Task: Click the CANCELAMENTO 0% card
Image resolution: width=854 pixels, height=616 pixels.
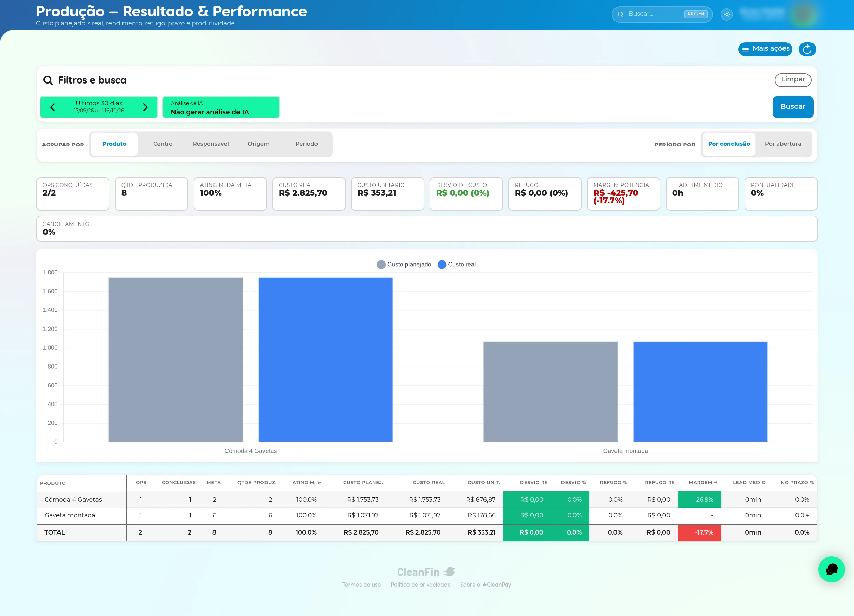Action: coord(427,229)
